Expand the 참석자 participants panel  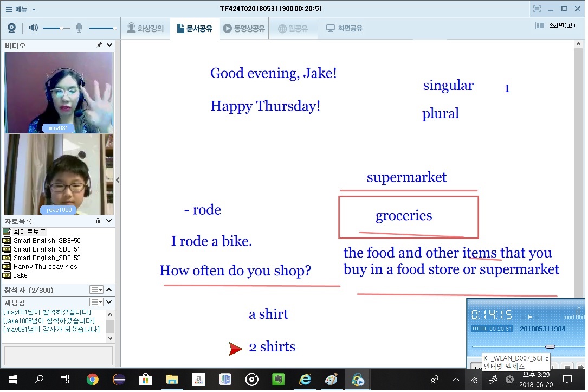point(109,290)
